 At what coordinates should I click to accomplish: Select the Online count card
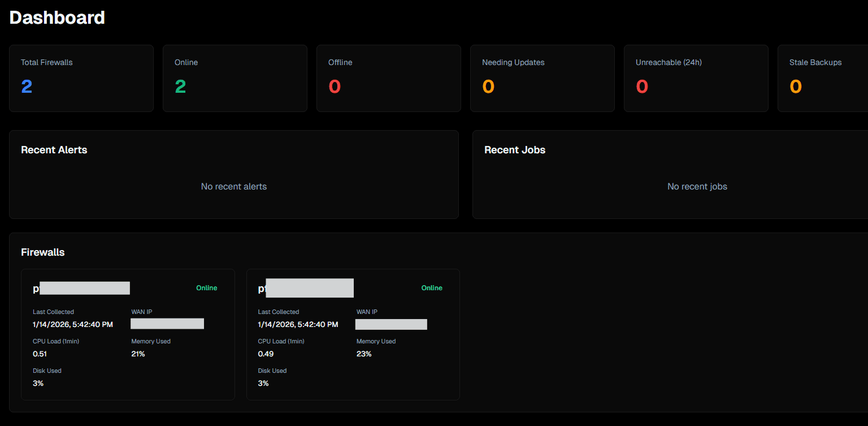tap(235, 78)
